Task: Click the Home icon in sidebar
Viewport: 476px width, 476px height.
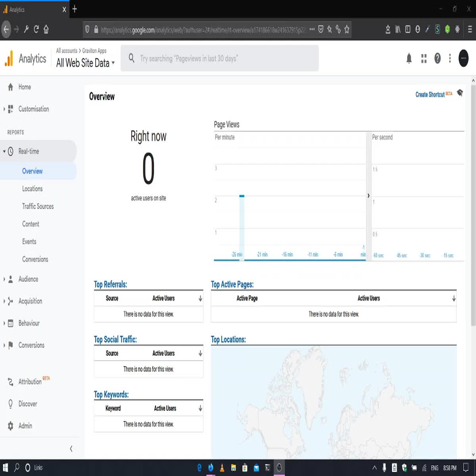Action: click(x=11, y=87)
